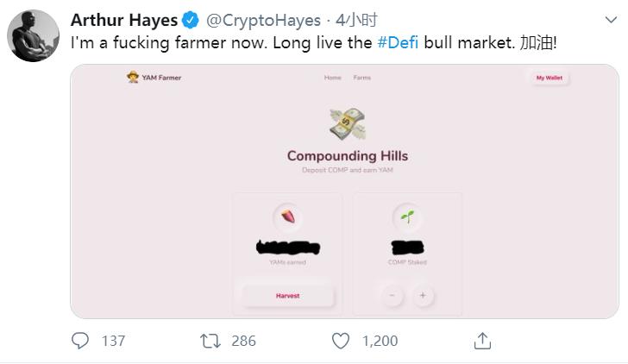Click the flying money emoji icon
This screenshot has height=364, width=628.
347,123
